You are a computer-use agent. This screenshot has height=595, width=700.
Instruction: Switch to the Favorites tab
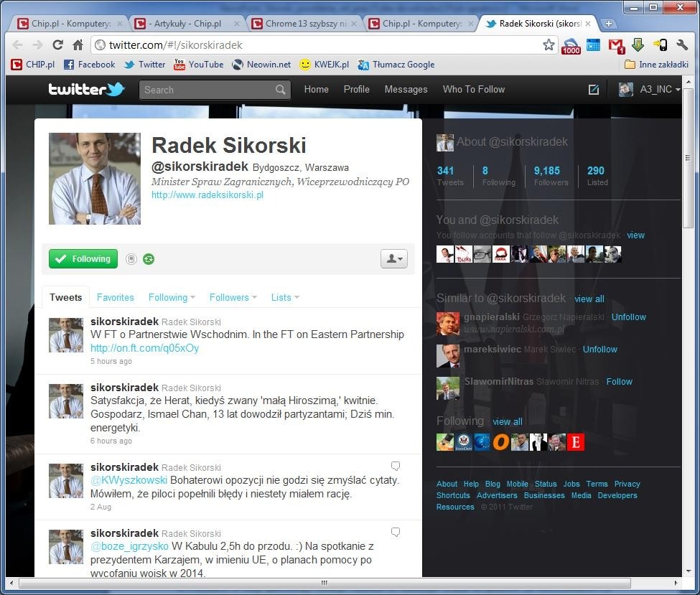(x=115, y=297)
